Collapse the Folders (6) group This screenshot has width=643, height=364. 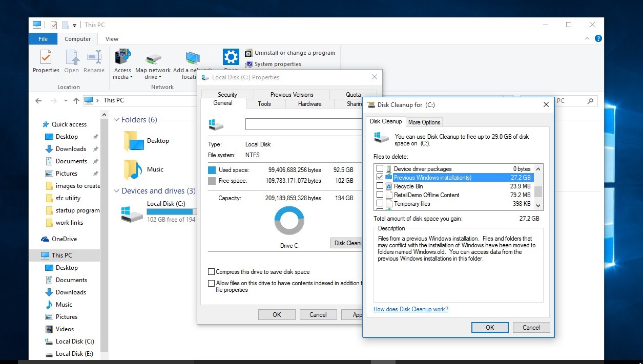(x=116, y=120)
